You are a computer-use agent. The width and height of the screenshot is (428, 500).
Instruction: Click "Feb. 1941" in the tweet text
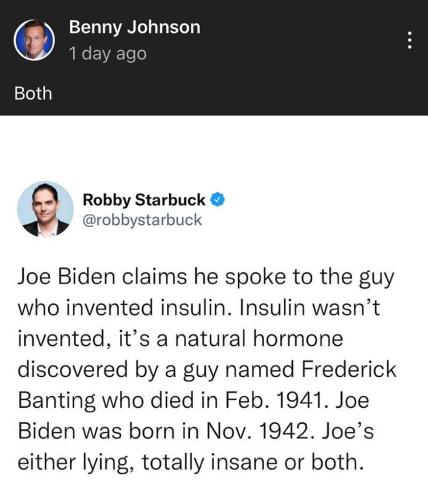[x=274, y=400]
